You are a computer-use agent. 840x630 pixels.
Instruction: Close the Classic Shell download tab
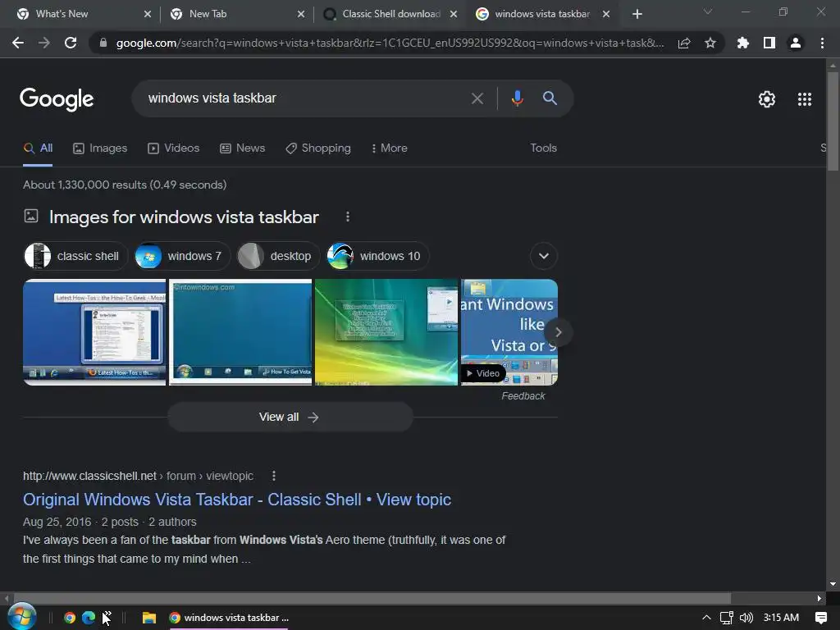coord(453,14)
